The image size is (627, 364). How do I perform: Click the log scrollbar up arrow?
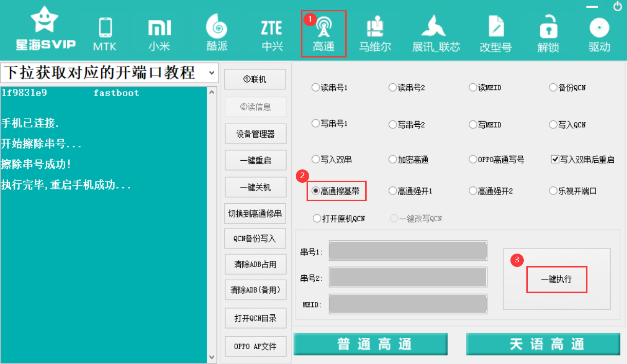pos(212,92)
